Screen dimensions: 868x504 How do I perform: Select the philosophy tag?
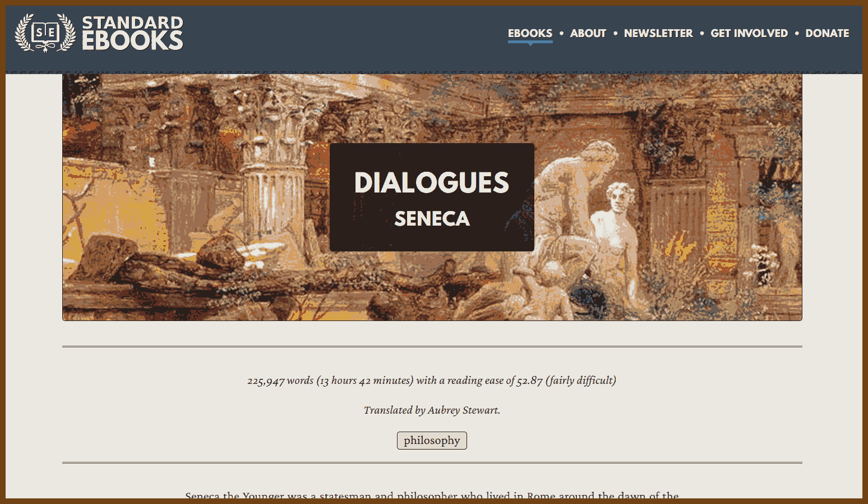pyautogui.click(x=432, y=441)
